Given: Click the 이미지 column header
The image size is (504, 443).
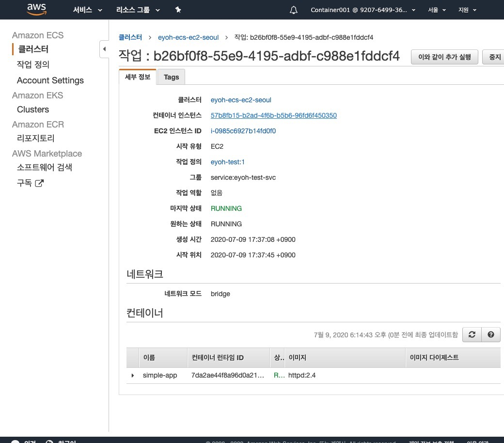Looking at the screenshot, I should 345,358.
